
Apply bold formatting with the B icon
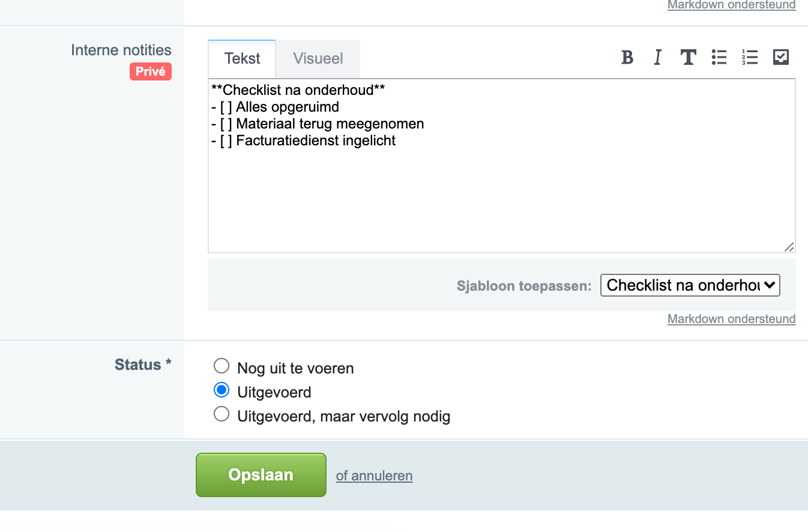(627, 58)
